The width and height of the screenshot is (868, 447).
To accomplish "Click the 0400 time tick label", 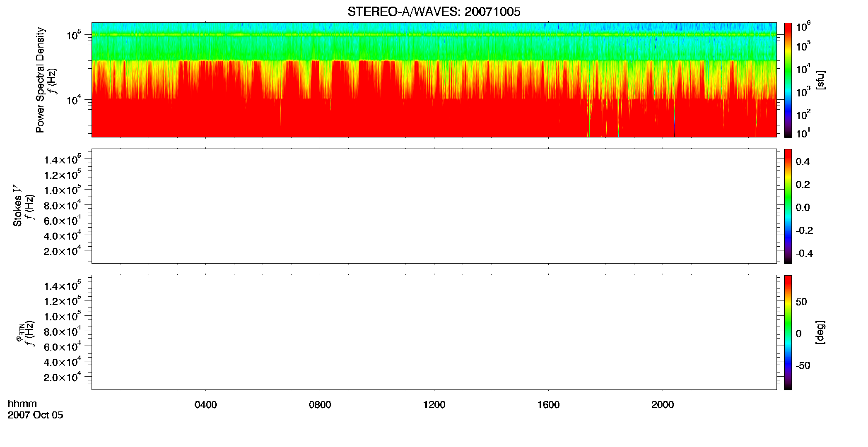I will point(206,405).
